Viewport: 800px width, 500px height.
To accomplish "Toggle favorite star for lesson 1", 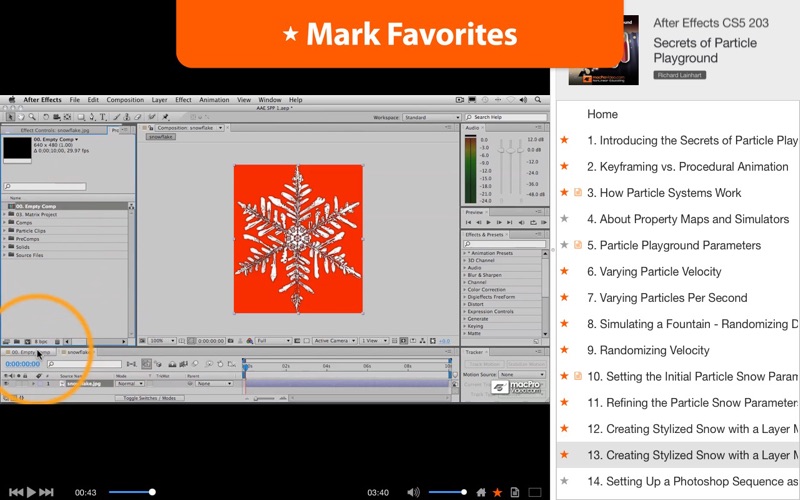I will [x=564, y=140].
